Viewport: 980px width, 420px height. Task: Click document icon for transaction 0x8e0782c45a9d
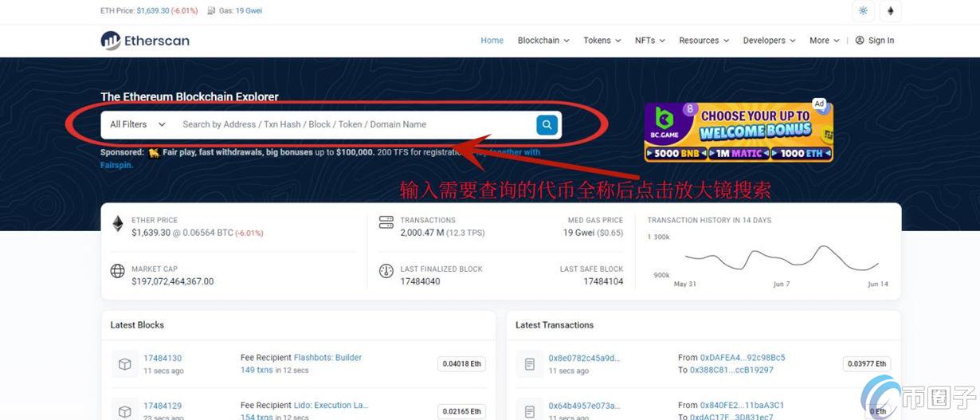[530, 364]
